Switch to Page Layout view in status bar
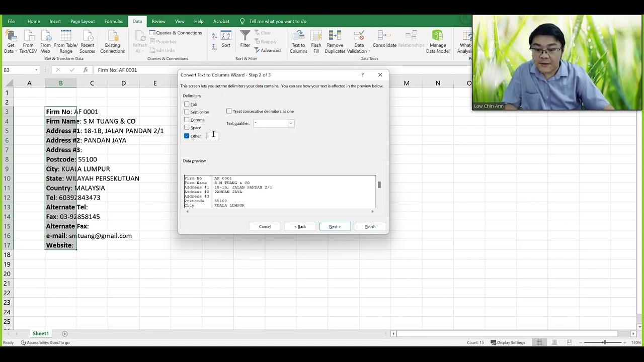 pos(554,342)
